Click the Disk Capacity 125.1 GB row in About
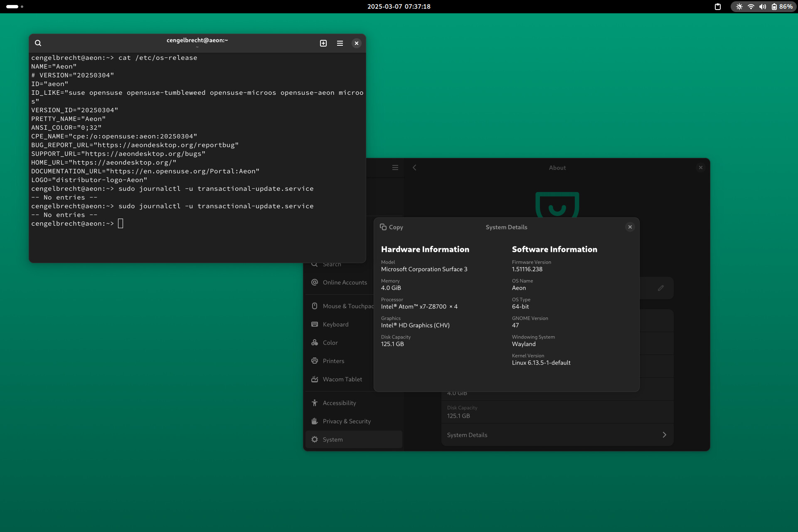 tap(557, 412)
